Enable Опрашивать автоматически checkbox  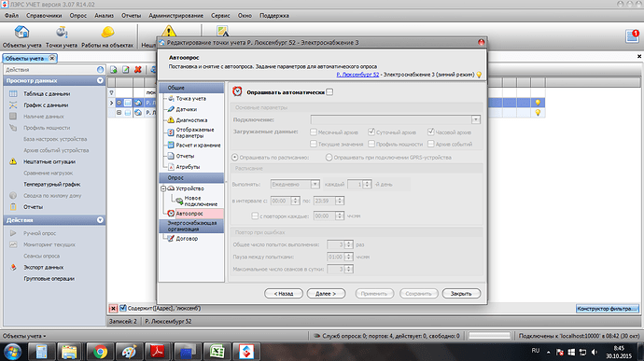pyautogui.click(x=329, y=92)
